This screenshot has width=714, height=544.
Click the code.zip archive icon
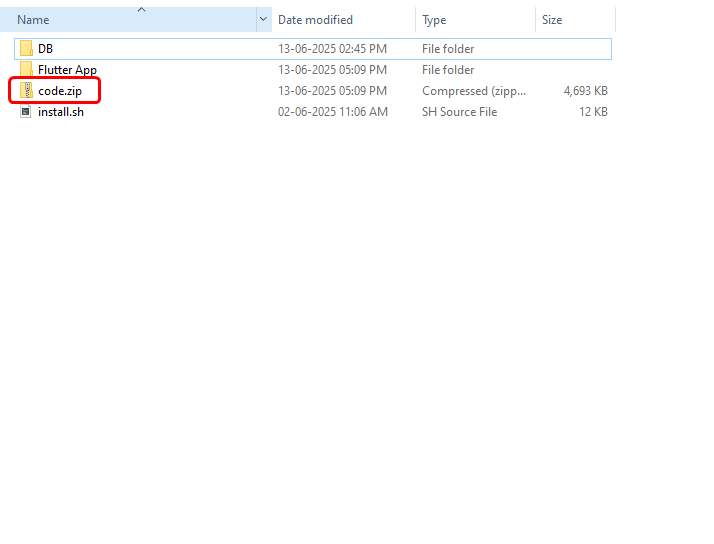coord(26,90)
